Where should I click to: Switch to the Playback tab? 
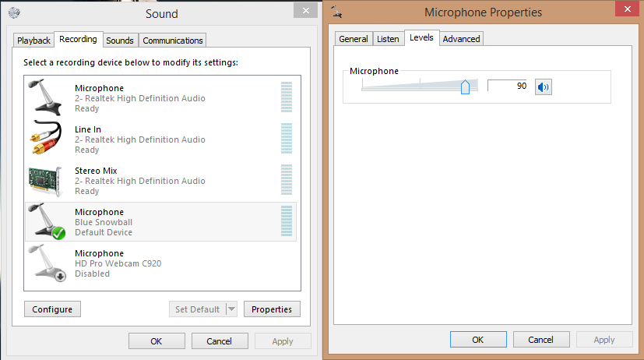tap(33, 41)
